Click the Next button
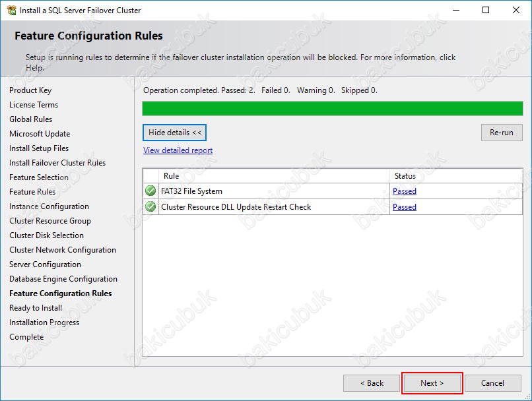 pos(432,383)
